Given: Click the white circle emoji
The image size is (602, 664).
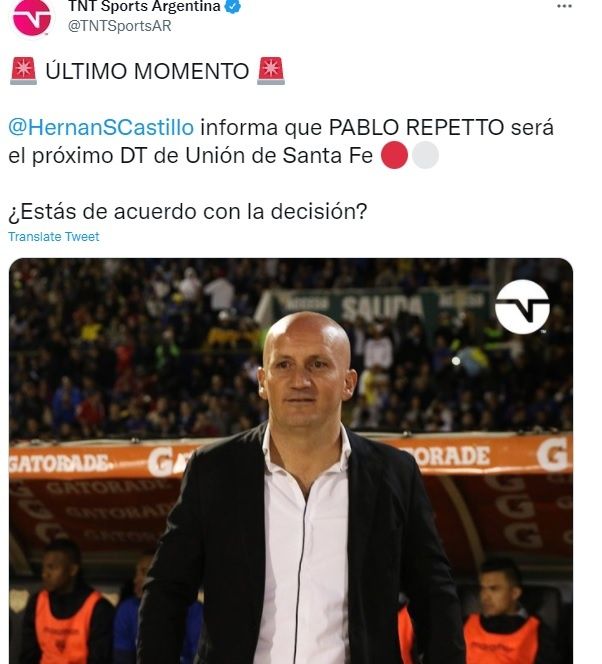Looking at the screenshot, I should 425,155.
